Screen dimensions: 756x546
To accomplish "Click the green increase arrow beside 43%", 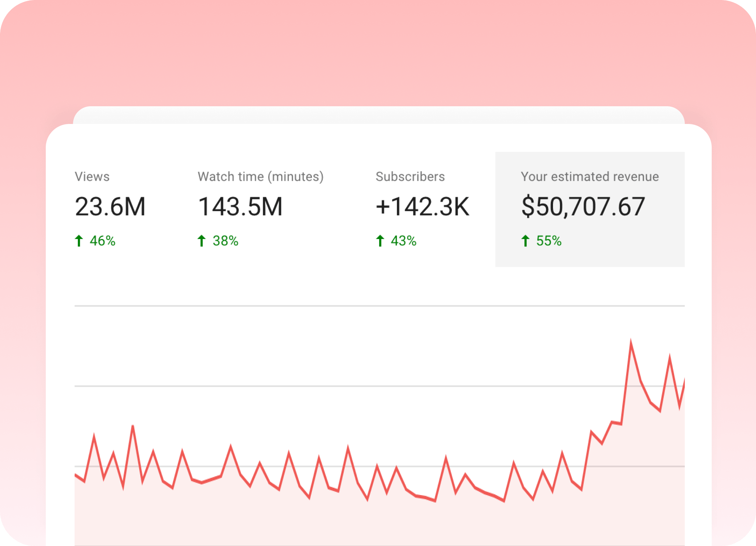I will [380, 241].
